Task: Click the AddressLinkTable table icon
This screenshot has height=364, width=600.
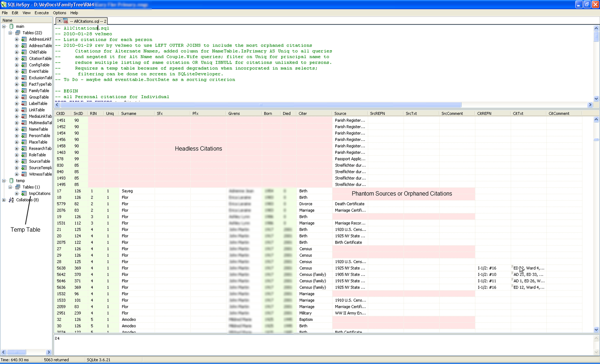Action: 24,39
